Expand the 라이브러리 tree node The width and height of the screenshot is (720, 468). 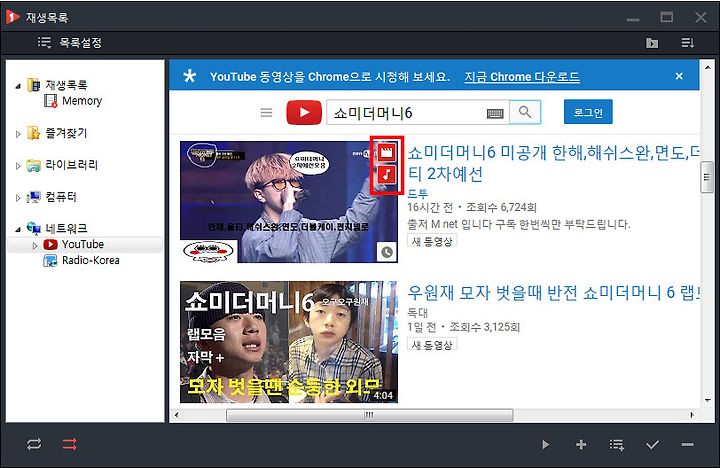click(x=18, y=165)
